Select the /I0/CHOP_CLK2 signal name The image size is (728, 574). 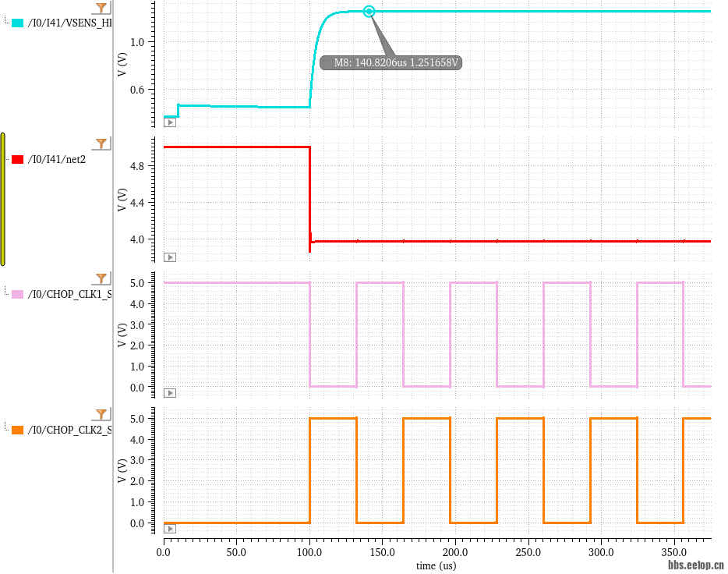[69, 430]
